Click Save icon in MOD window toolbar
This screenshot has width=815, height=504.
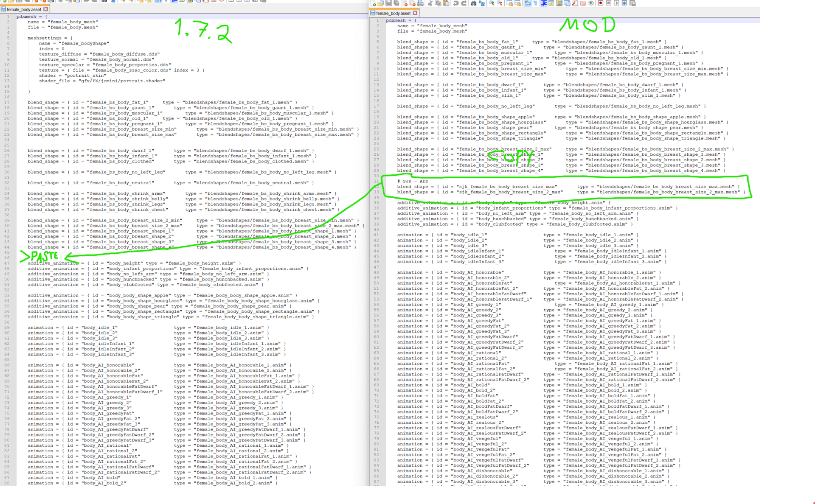click(x=388, y=3)
